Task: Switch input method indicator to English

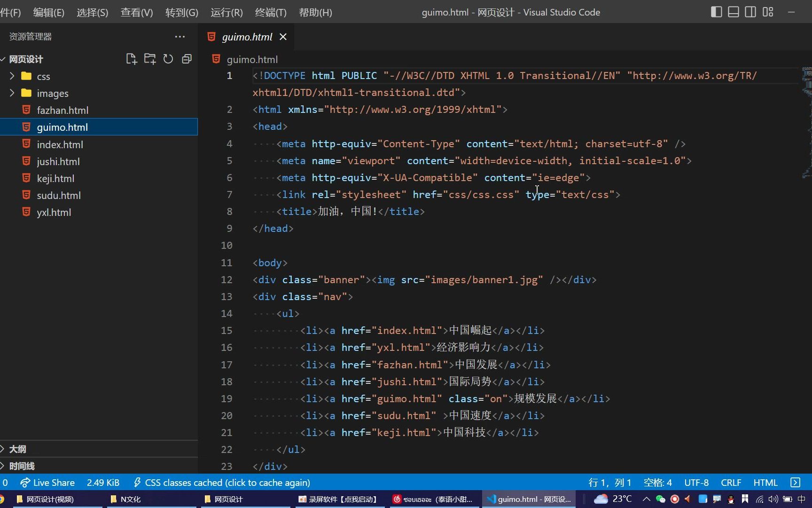Action: [x=802, y=499]
